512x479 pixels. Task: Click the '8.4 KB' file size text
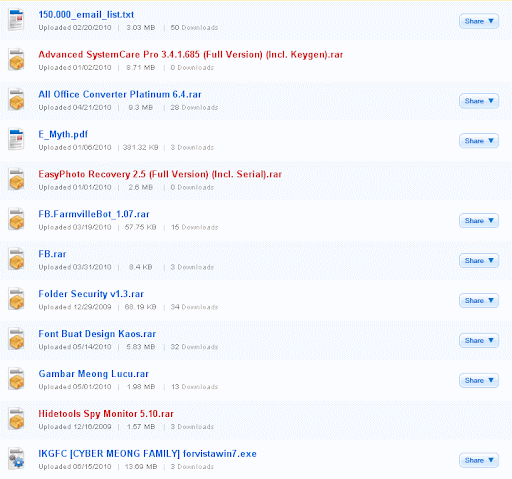(x=141, y=267)
